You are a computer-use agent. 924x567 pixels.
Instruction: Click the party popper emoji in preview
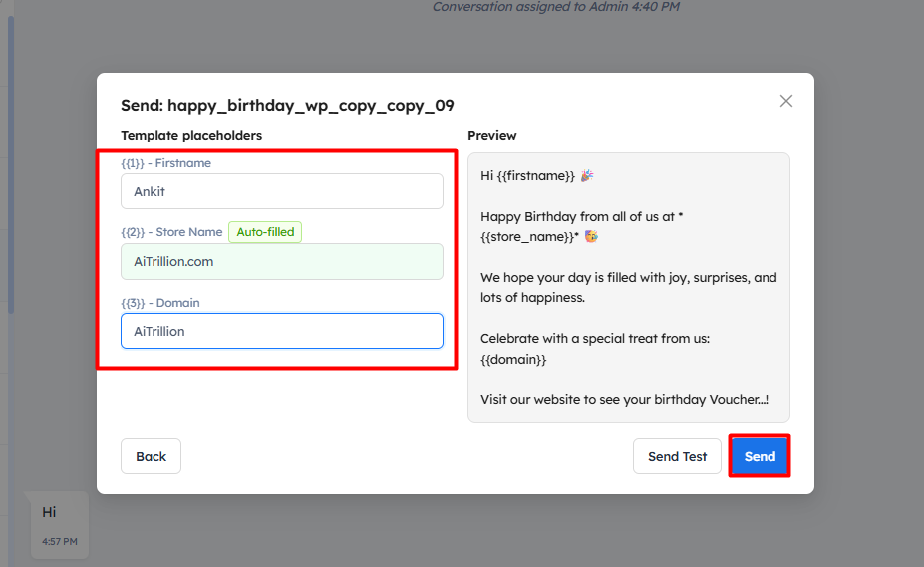pyautogui.click(x=588, y=176)
